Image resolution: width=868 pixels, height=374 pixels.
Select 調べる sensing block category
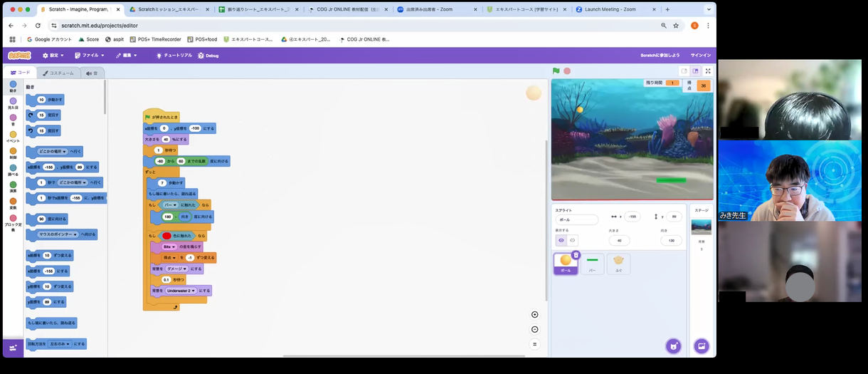13,170
